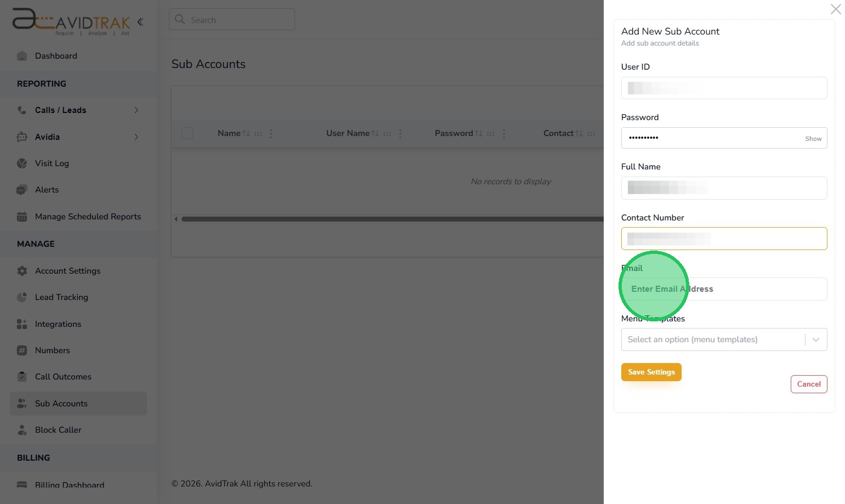
Task: Click the Account Settings gear icon
Action: coord(22,271)
